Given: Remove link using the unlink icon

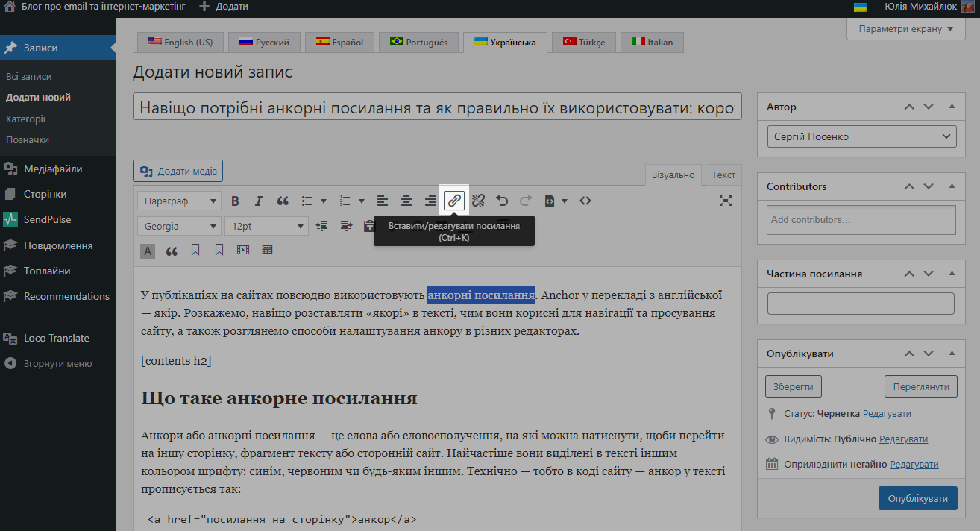Looking at the screenshot, I should 478,201.
